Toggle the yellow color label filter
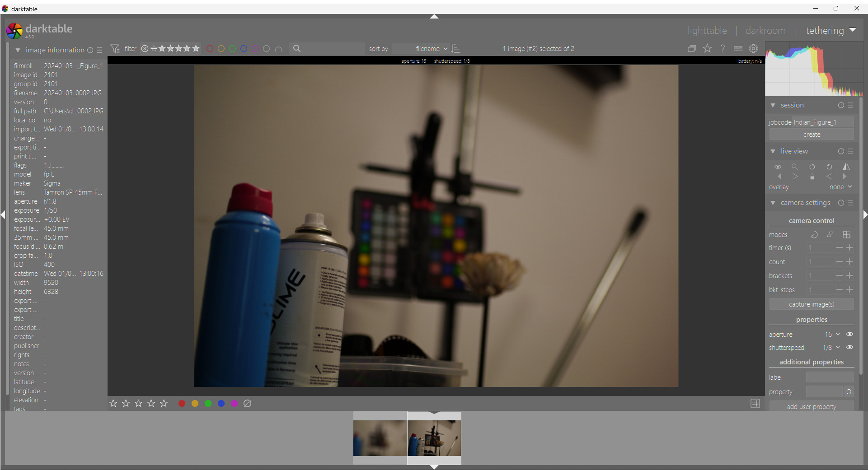 [221, 49]
